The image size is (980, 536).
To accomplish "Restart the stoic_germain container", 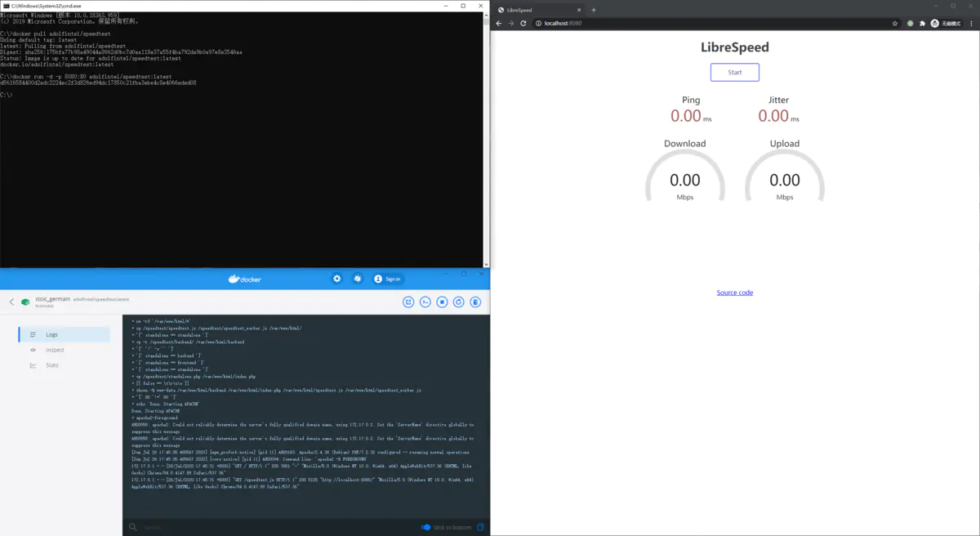I will pos(459,301).
